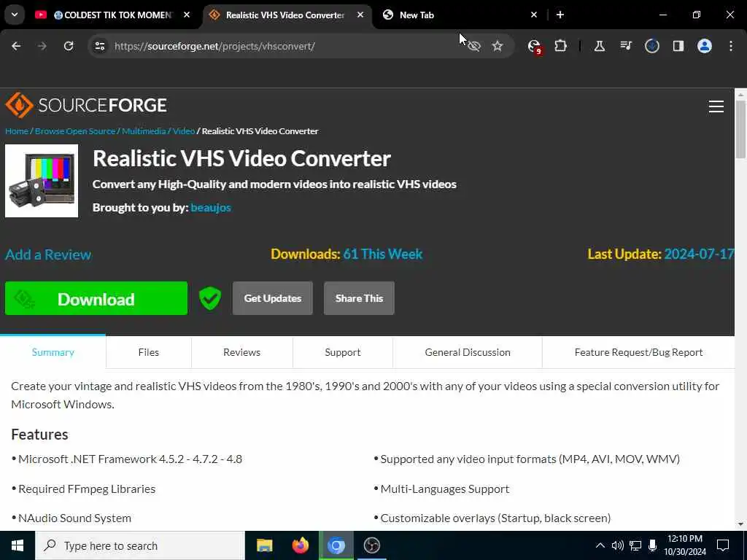Click the VHS project thumbnail image
The height and width of the screenshot is (560, 747).
pyautogui.click(x=42, y=181)
